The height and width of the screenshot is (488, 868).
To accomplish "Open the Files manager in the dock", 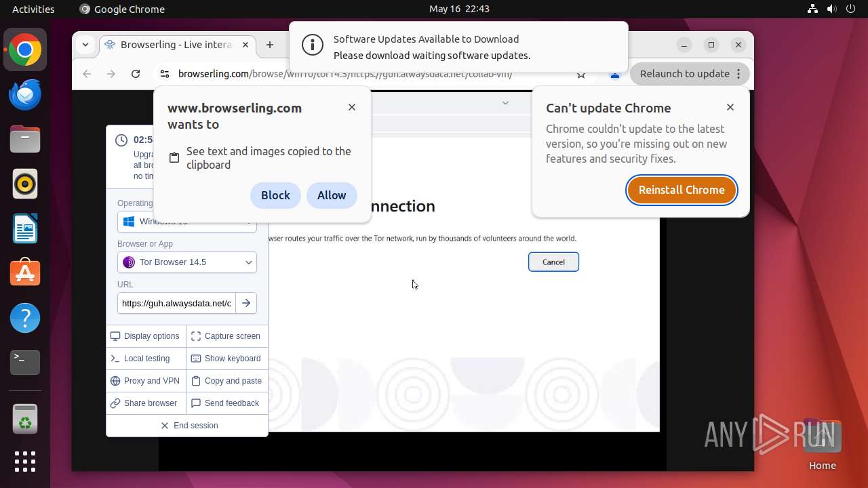I will [x=25, y=139].
